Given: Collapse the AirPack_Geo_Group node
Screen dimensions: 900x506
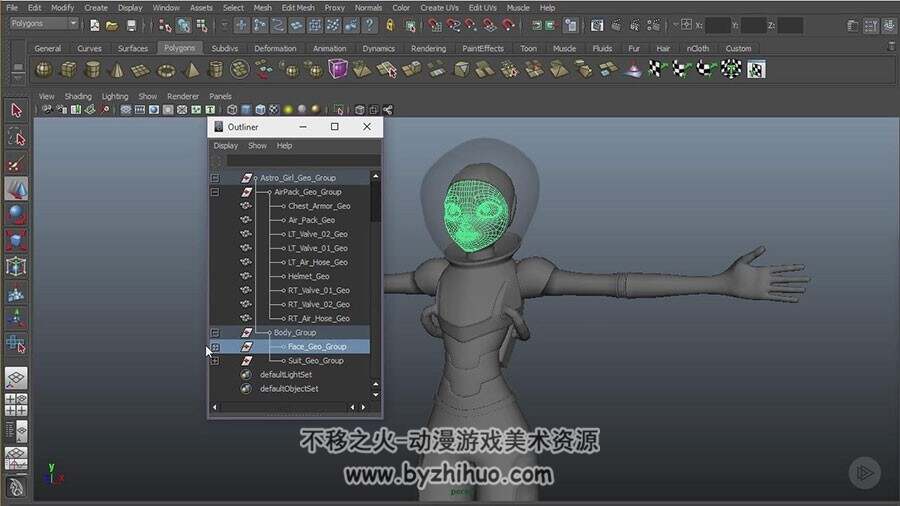Looking at the screenshot, I should (215, 192).
